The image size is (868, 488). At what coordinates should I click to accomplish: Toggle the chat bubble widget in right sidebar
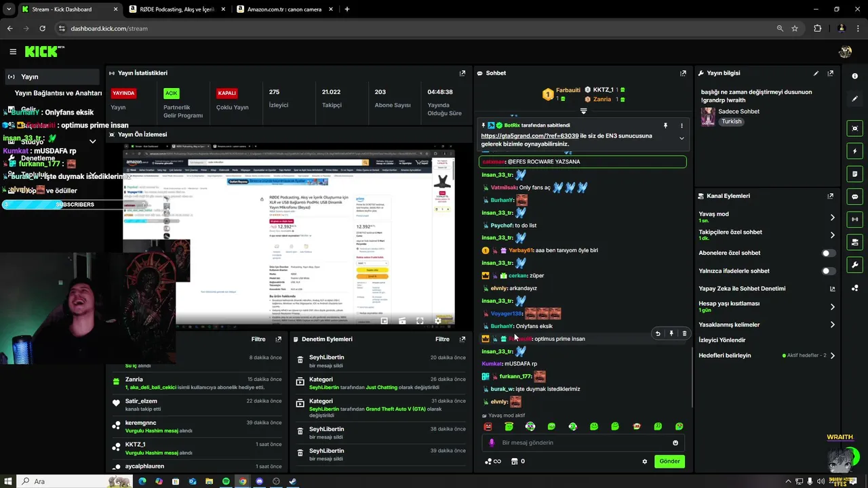[855, 197]
